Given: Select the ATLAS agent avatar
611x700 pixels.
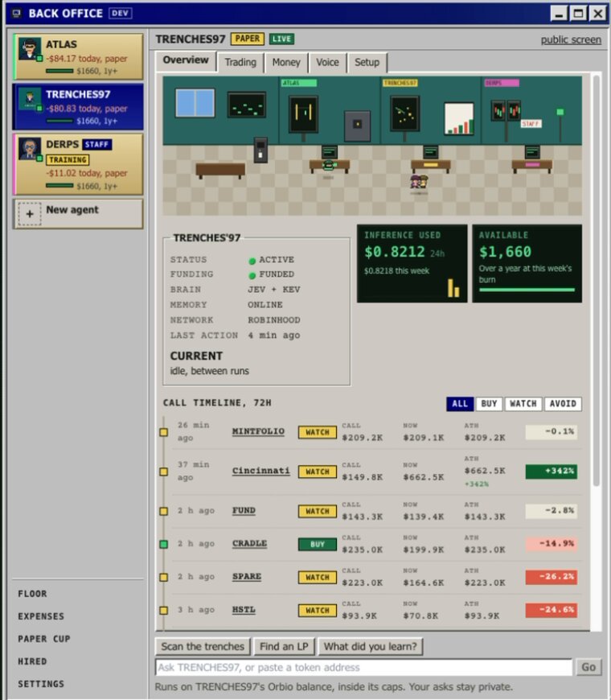Looking at the screenshot, I should (30, 48).
